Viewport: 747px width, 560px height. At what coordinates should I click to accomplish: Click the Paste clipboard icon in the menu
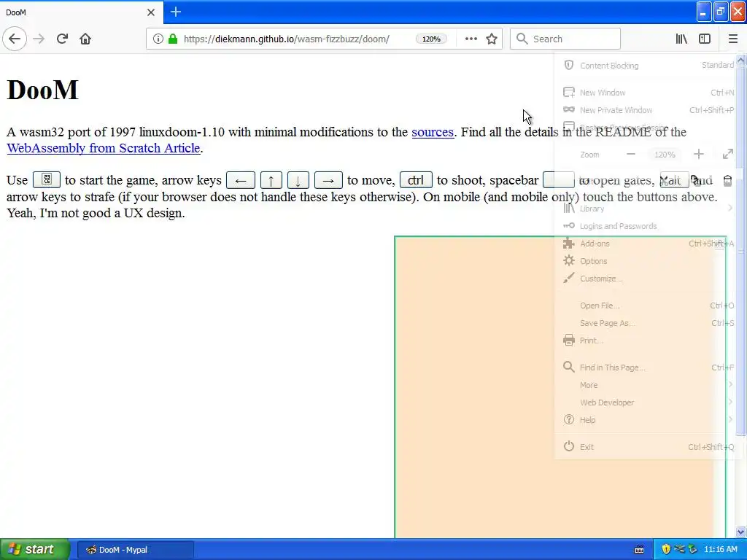pos(727,181)
